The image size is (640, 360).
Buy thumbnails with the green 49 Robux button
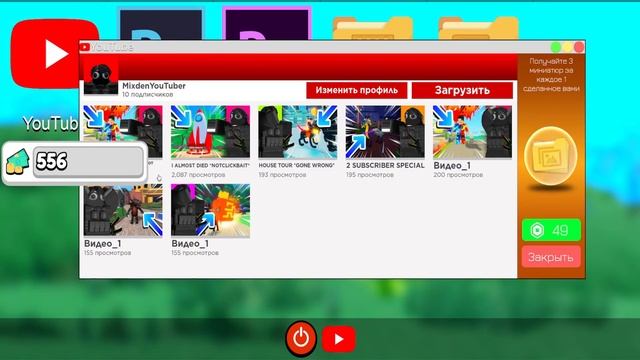[x=551, y=230]
